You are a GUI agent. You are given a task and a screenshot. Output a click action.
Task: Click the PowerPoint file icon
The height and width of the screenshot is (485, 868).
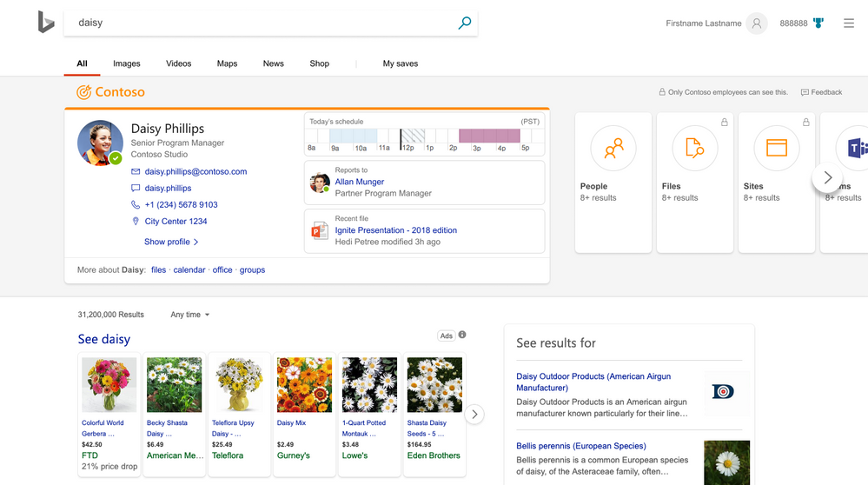pos(320,230)
